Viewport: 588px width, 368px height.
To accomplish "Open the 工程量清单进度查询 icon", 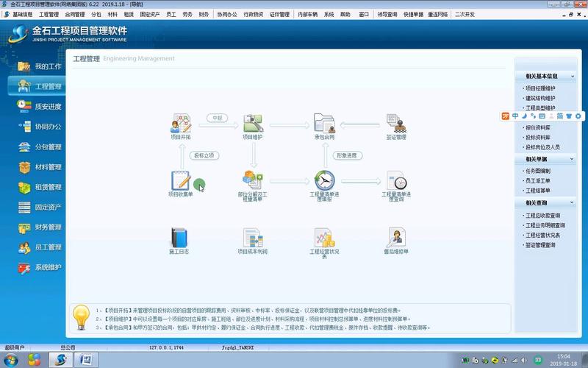I will pos(396,180).
